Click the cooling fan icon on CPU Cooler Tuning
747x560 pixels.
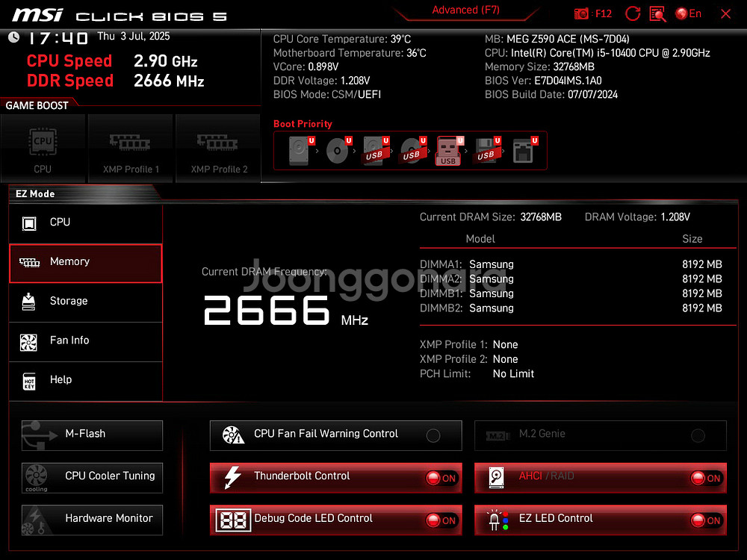(x=36, y=478)
